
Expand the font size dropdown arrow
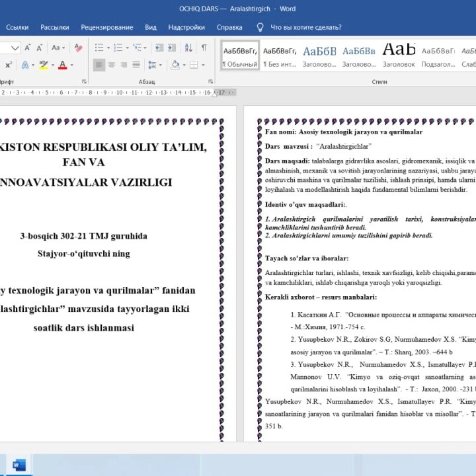pyautogui.click(x=15, y=48)
